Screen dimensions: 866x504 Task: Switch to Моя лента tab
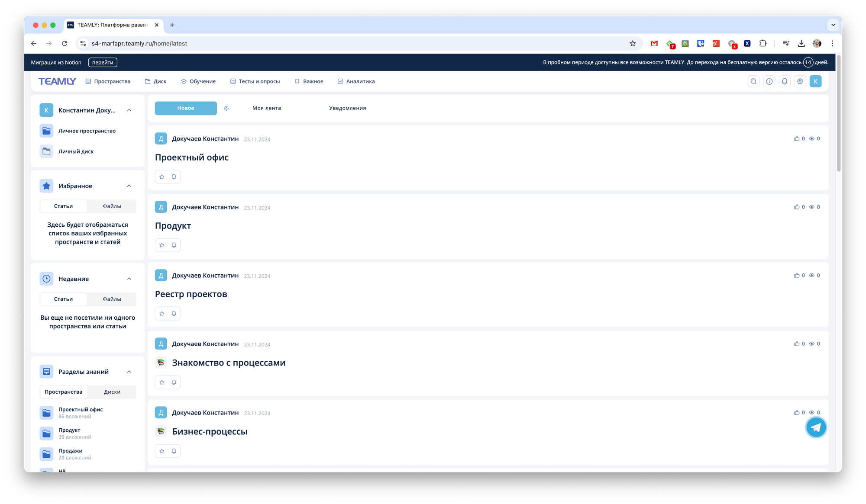(x=267, y=108)
